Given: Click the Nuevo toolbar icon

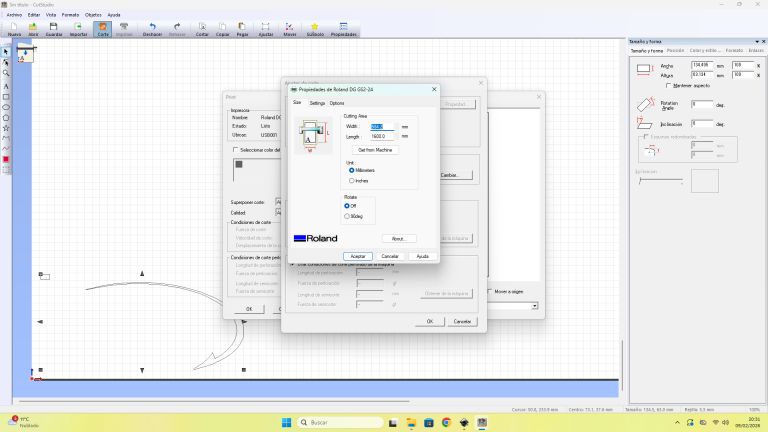Looking at the screenshot, I should tap(14, 29).
